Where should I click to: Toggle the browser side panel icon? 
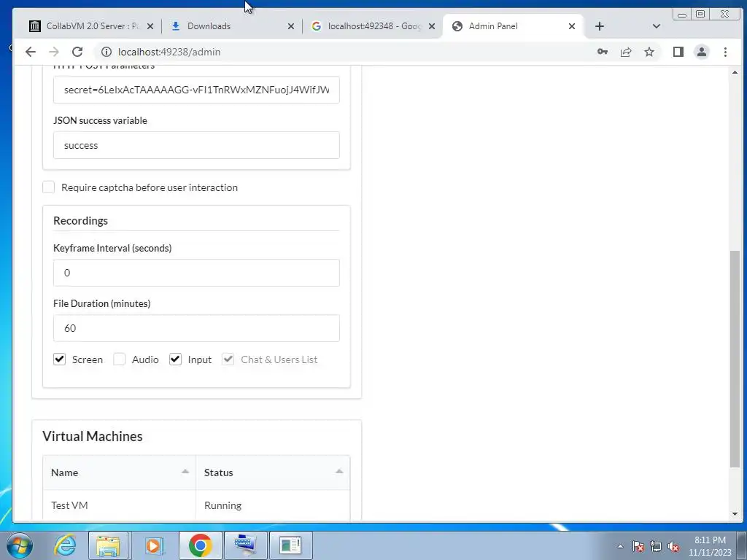678,52
